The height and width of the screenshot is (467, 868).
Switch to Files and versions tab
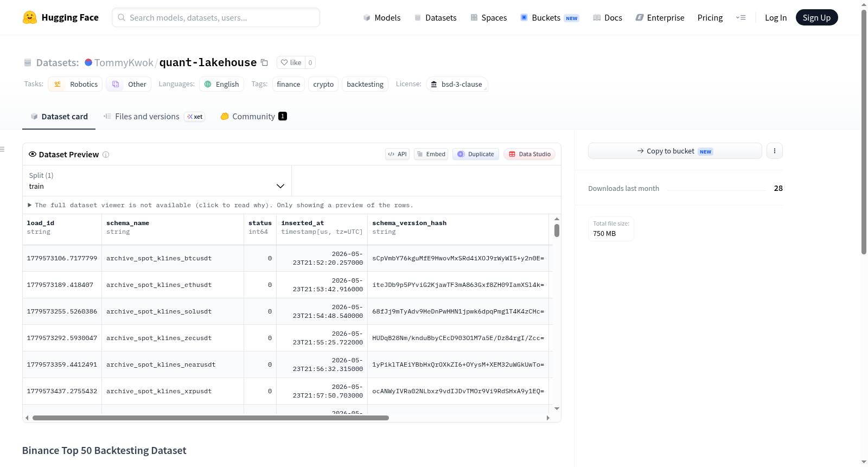(x=154, y=116)
